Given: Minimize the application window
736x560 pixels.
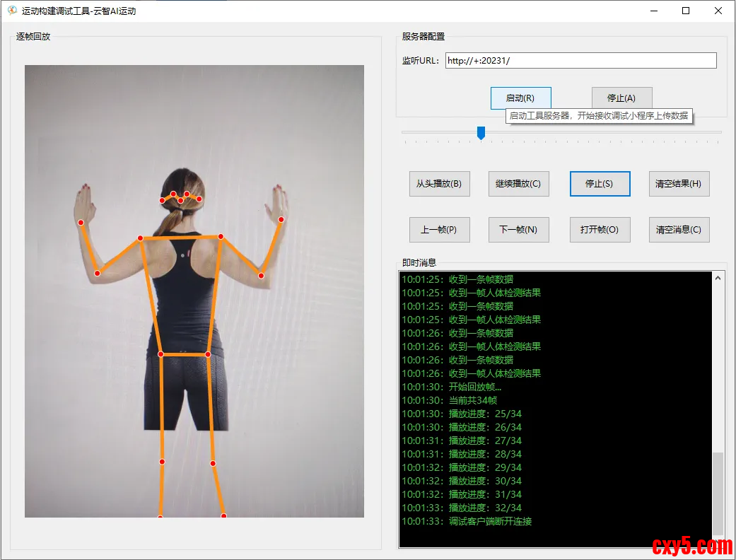Looking at the screenshot, I should pyautogui.click(x=653, y=11).
